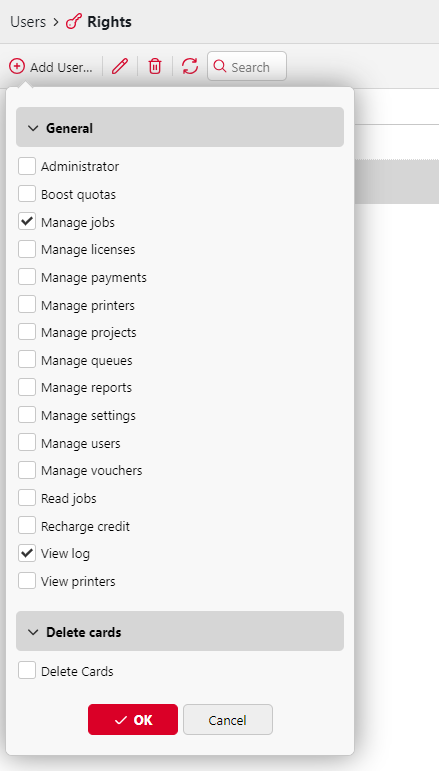
Task: Collapse the Delete cards section chevron
Action: [x=33, y=632]
